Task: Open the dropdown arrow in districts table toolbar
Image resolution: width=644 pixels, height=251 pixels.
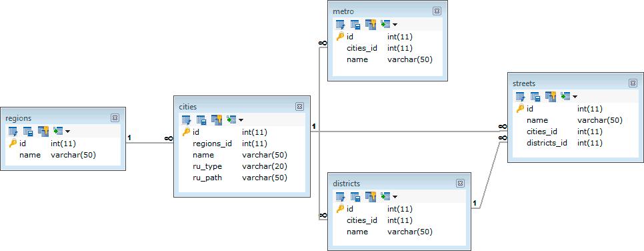Action: click(x=395, y=197)
